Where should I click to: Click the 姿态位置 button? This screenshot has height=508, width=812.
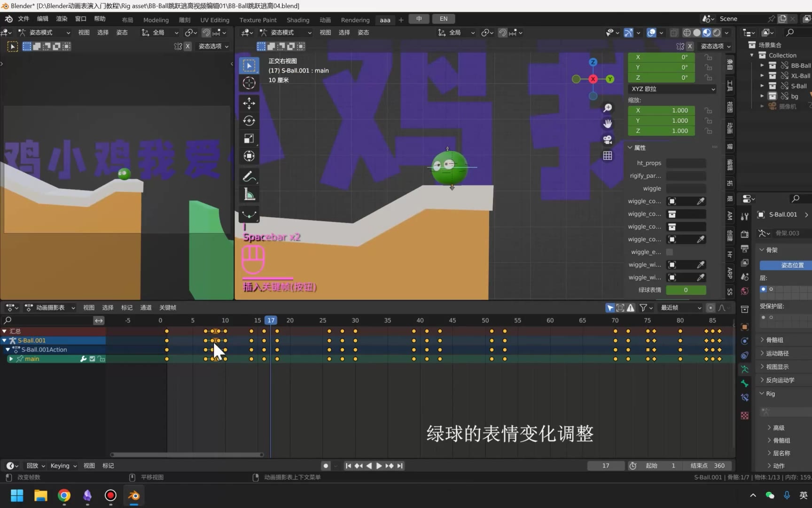pyautogui.click(x=785, y=265)
